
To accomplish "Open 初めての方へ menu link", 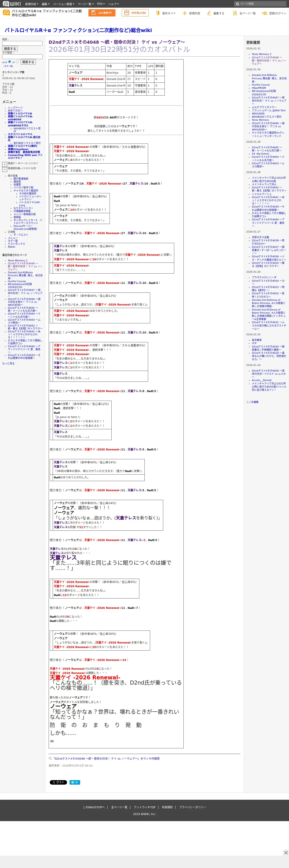I will pos(15,110).
